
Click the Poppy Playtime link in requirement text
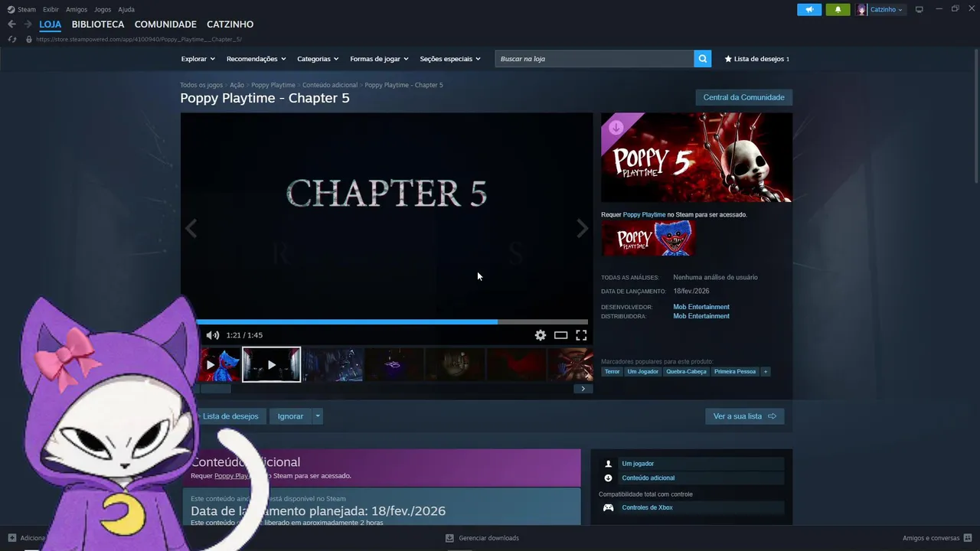(644, 215)
